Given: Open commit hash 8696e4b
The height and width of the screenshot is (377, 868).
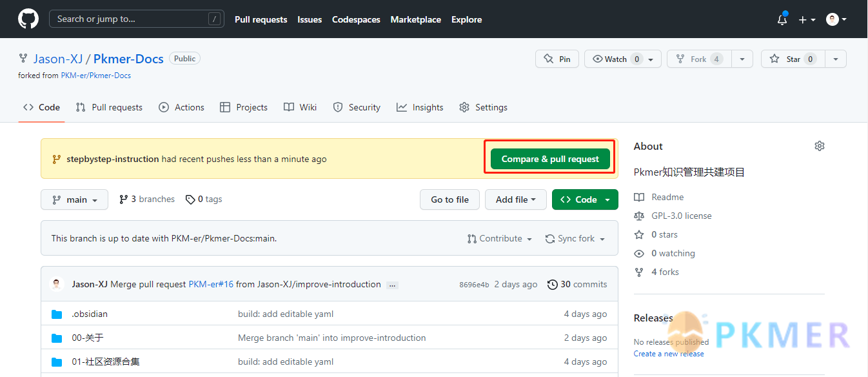Looking at the screenshot, I should tap(474, 285).
